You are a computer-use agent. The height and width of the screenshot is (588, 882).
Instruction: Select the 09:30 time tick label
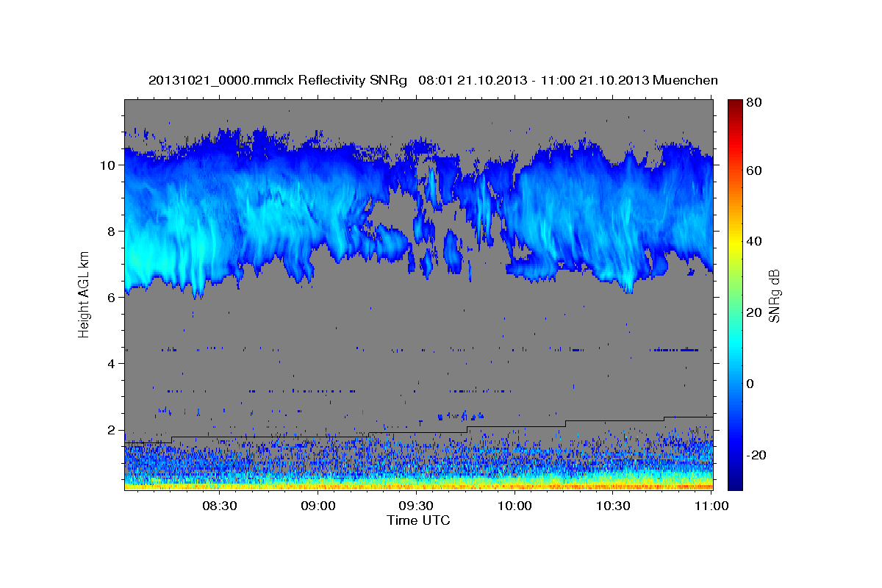click(x=417, y=506)
